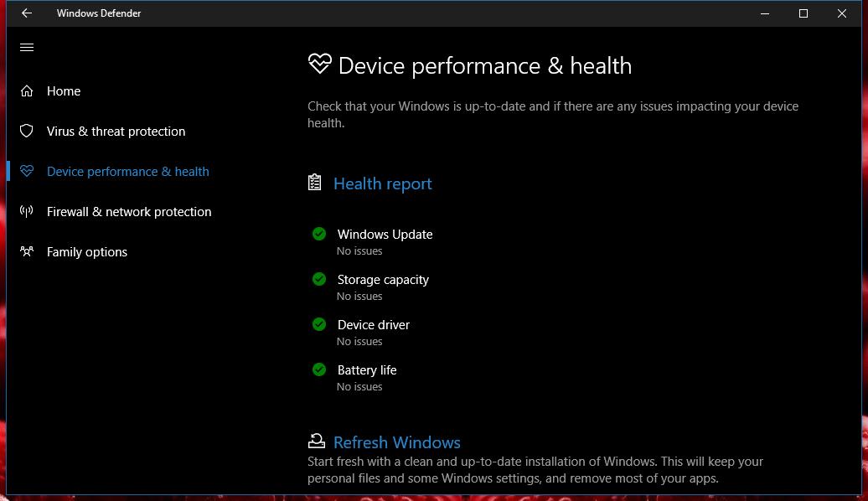Click the Family options people icon
Image resolution: width=868 pixels, height=501 pixels.
(27, 252)
